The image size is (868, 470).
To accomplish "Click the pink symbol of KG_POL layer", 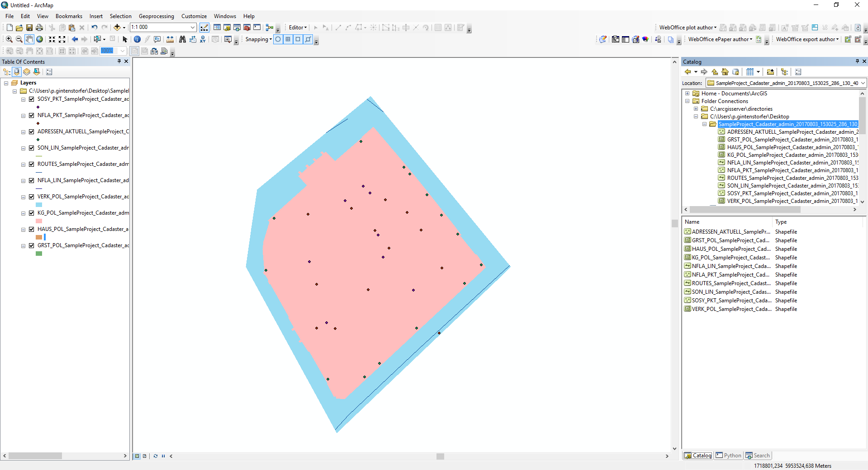I will [38, 221].
